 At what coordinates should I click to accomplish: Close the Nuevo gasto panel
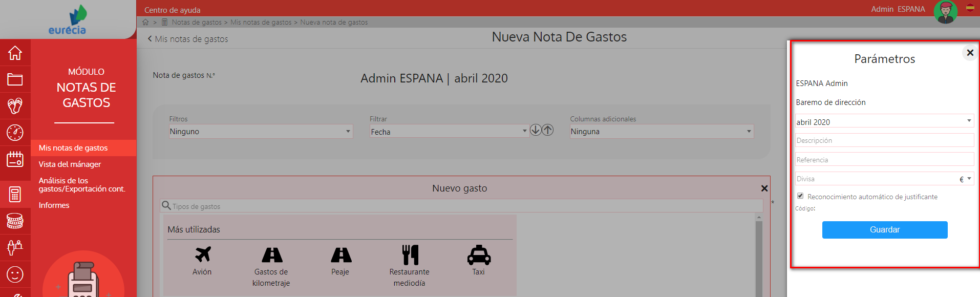coord(764,188)
